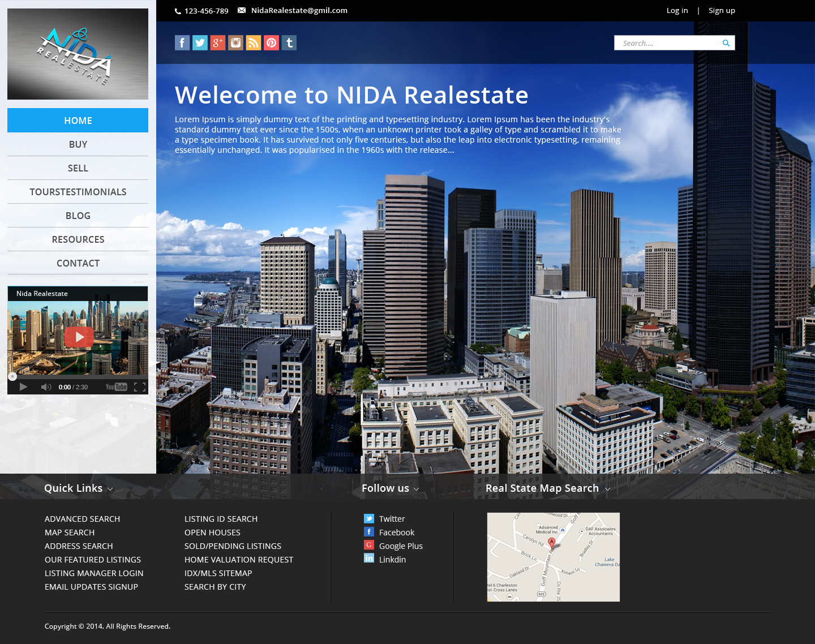Viewport: 815px width, 644px height.
Task: Click the video progress slider handle
Action: [x=12, y=376]
